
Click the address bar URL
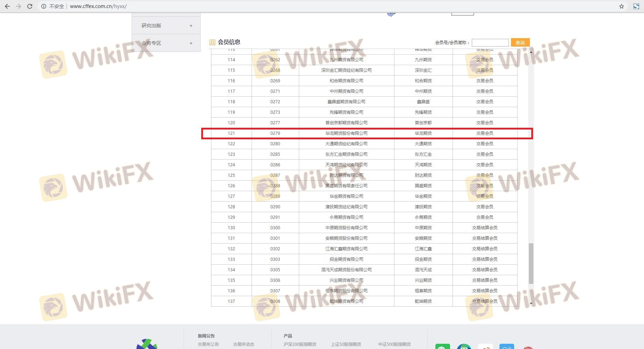(98, 6)
